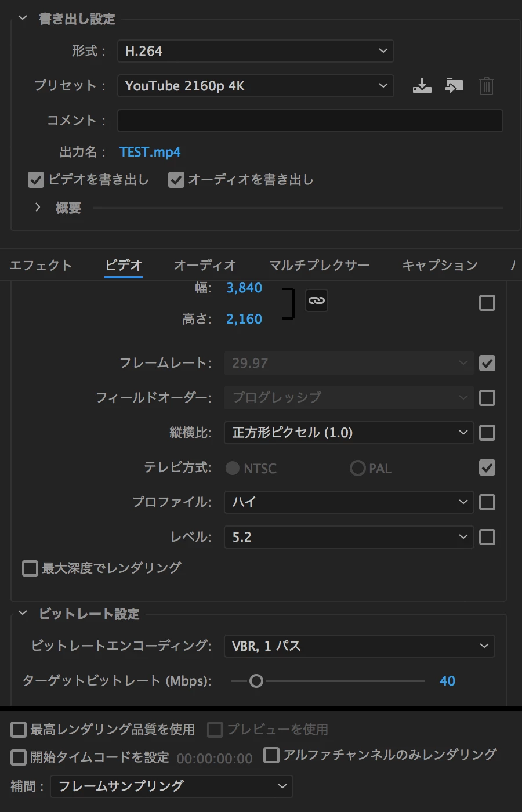522x812 pixels.
Task: Open the フレームレート 29.97 dropdown
Action: [349, 363]
